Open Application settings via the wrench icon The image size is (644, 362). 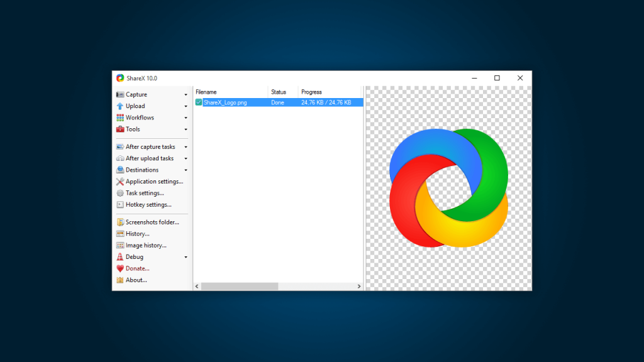pyautogui.click(x=119, y=181)
